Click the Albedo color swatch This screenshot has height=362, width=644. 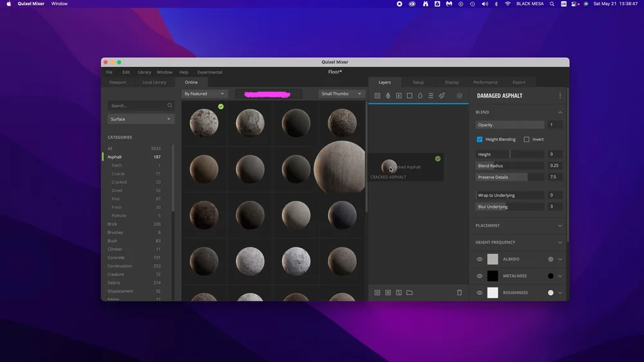[493, 260]
